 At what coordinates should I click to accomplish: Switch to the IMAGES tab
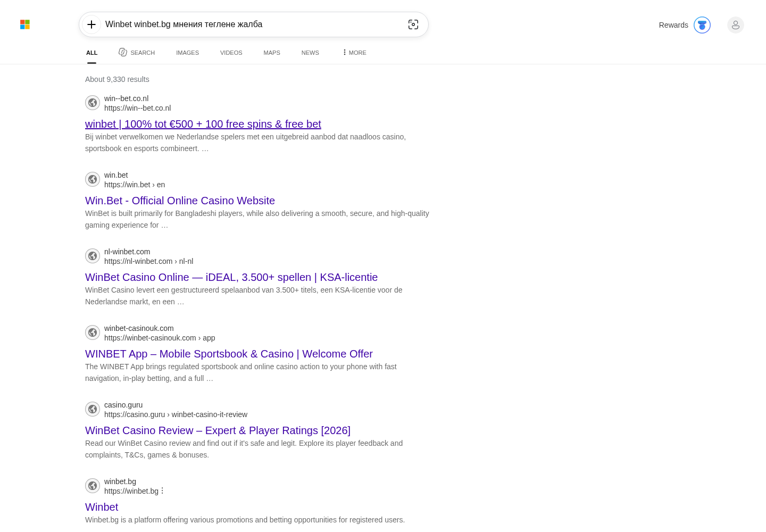tap(187, 53)
